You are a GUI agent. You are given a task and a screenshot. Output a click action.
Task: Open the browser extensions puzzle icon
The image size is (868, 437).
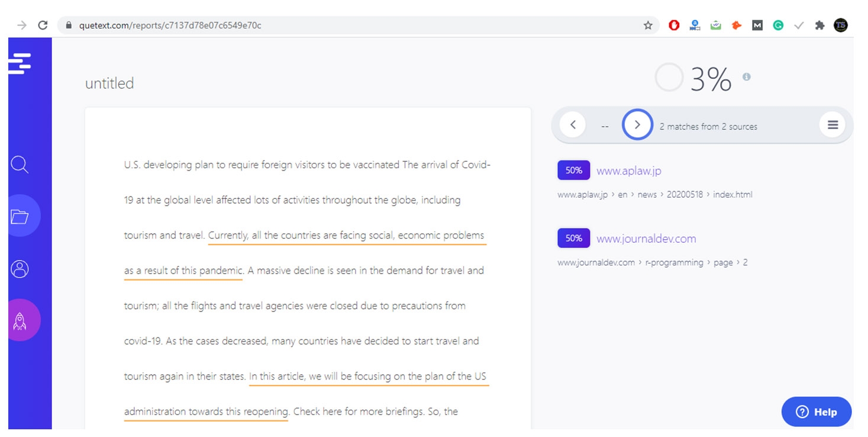point(819,25)
